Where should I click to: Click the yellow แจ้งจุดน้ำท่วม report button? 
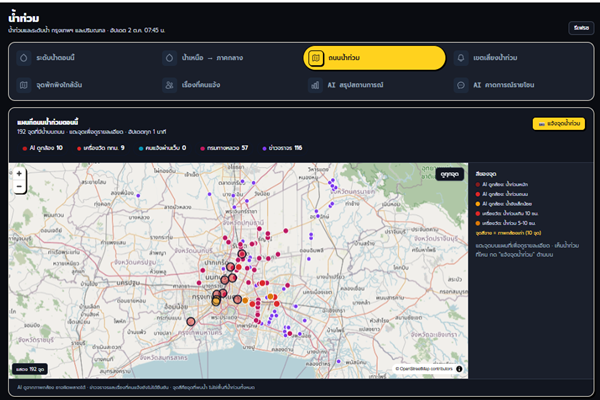click(559, 124)
